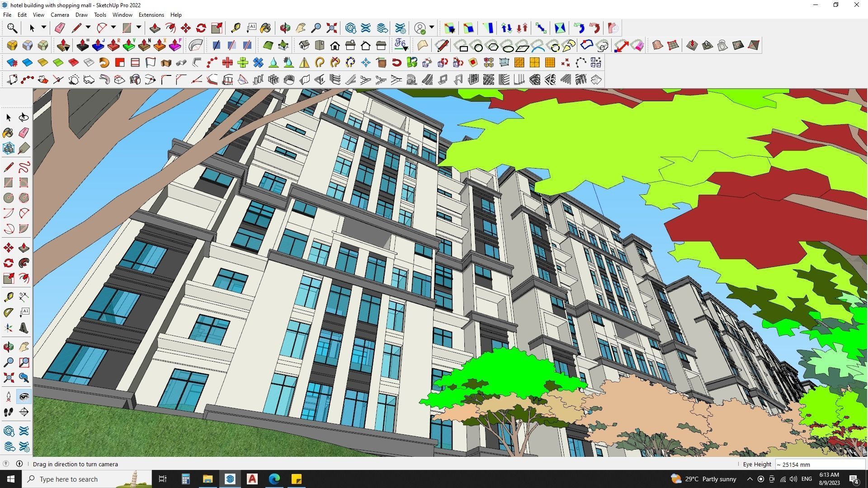Open the Window menu
The width and height of the screenshot is (868, 488).
pos(122,15)
